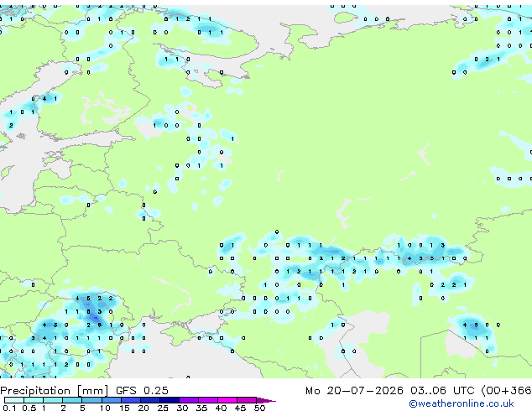Select the 30–35 mm violet legend swatch
The height and width of the screenshot is (411, 532).
click(x=188, y=400)
